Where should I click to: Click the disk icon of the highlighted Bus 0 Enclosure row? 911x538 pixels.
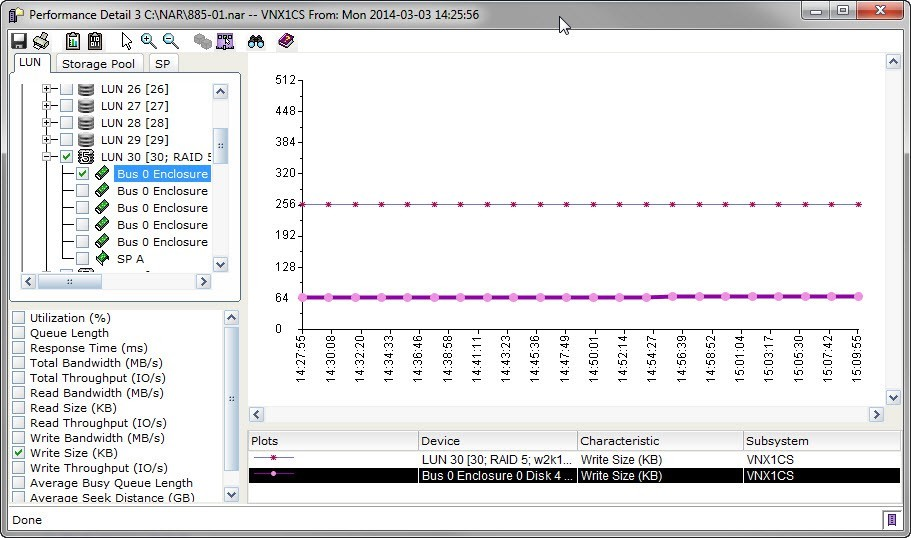[x=102, y=173]
